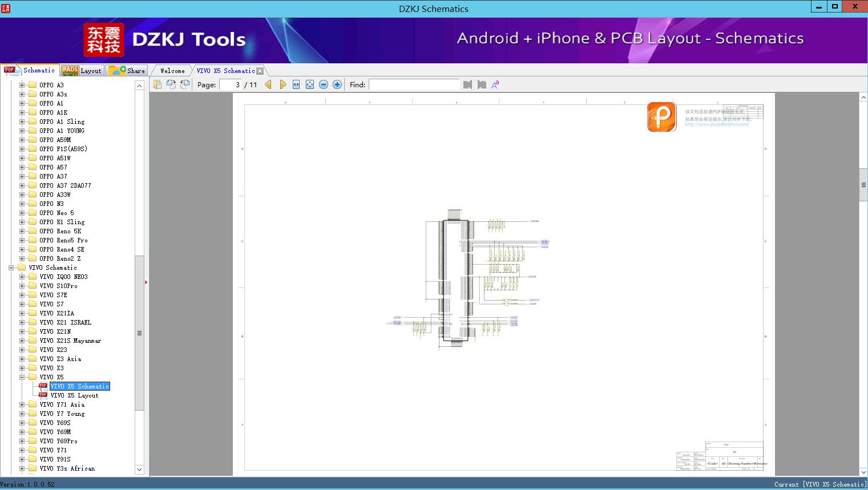Click the copy pages icon in toolbar
Viewport: 868px width, 490px height.
point(158,84)
